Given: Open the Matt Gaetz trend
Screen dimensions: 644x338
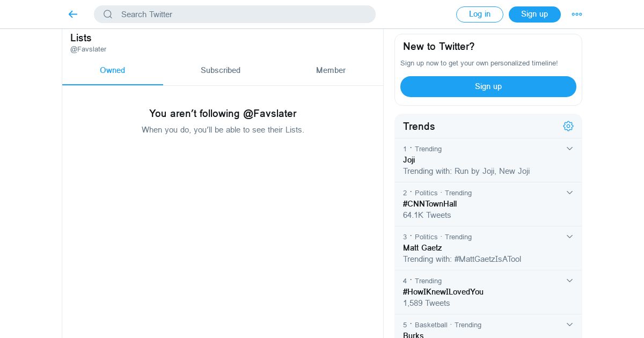Looking at the screenshot, I should point(422,248).
